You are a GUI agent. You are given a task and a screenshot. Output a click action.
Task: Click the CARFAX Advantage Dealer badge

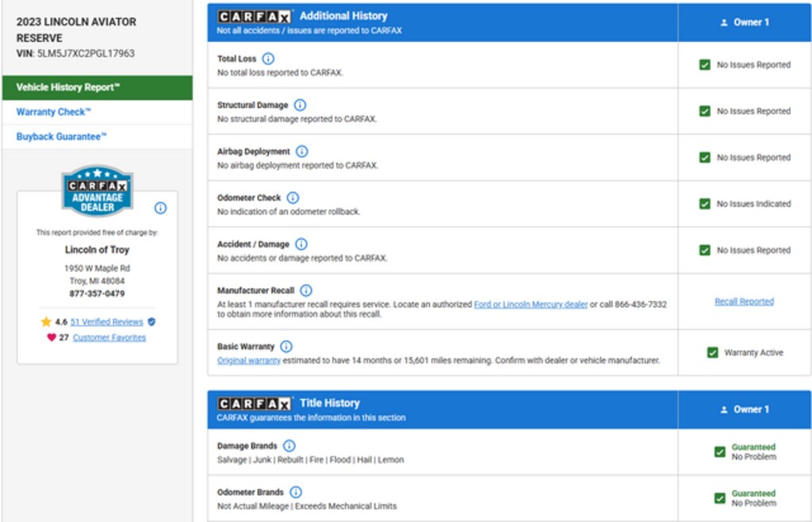tap(97, 191)
